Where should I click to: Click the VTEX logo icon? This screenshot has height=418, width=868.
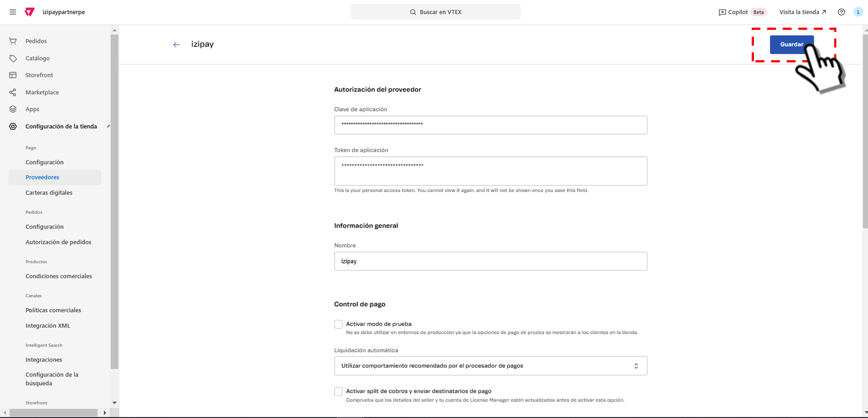pos(29,12)
